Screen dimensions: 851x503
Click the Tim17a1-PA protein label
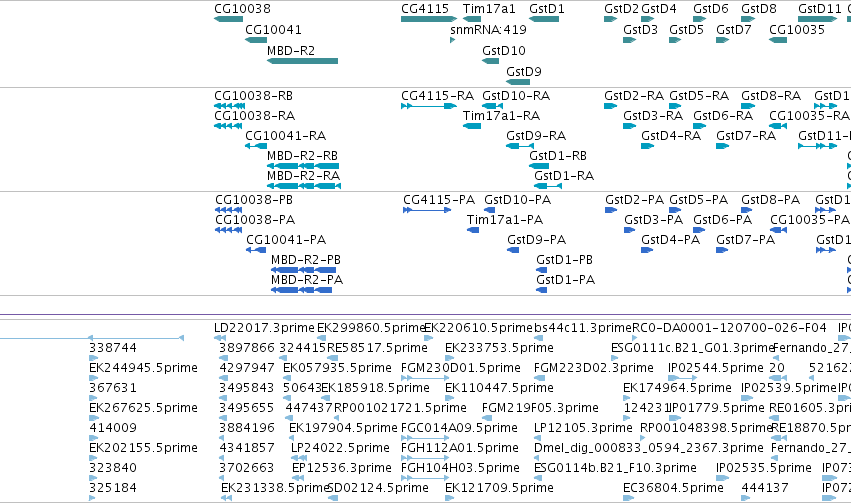505,220
